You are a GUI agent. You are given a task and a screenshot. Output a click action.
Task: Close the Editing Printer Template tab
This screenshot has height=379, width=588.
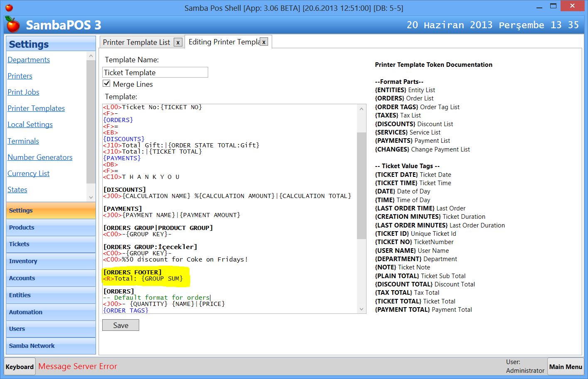pos(263,42)
